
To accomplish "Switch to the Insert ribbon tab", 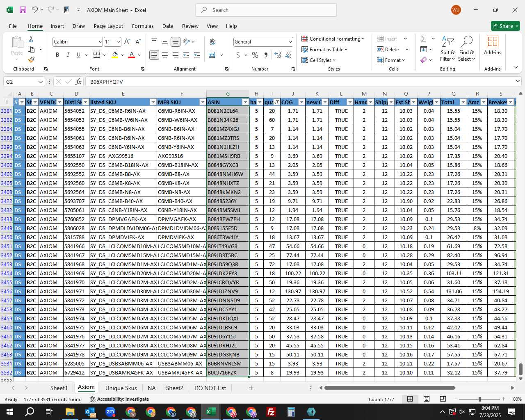I will pyautogui.click(x=57, y=26).
